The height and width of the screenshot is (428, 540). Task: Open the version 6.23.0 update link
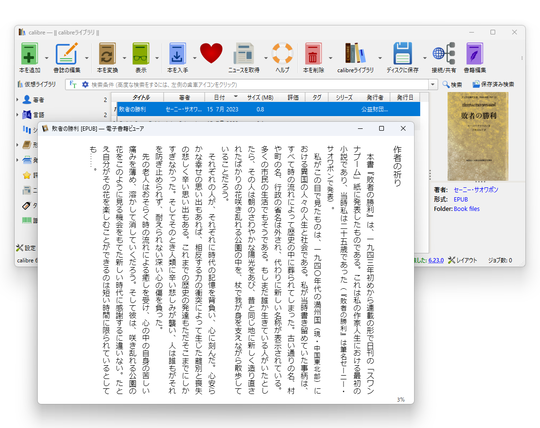click(436, 260)
